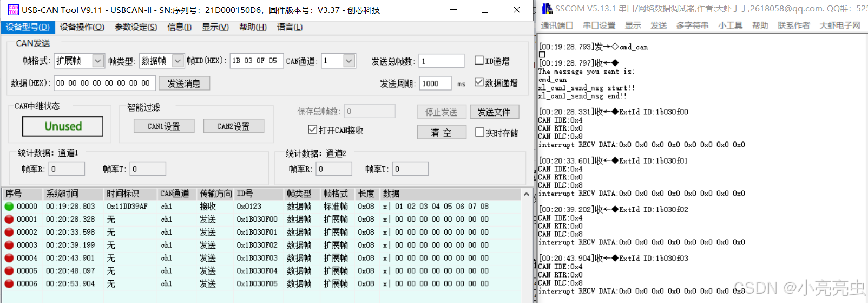Select the 0x0123 ID cell
Viewport: 868px width, 303px height.
(x=249, y=207)
